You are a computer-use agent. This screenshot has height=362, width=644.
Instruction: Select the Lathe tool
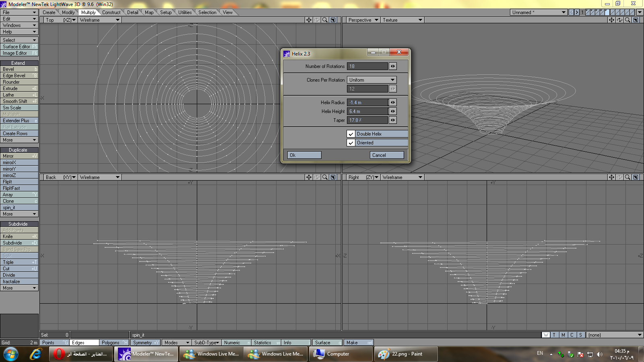19,95
